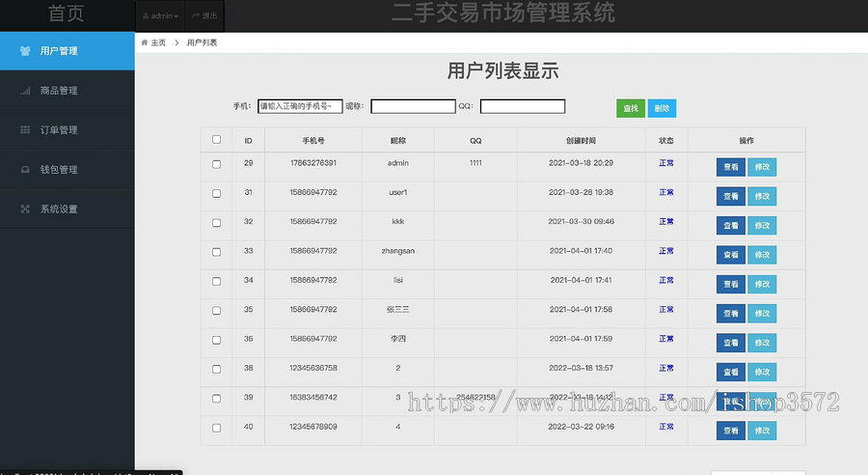Check the box for user ID 39

[x=216, y=399]
